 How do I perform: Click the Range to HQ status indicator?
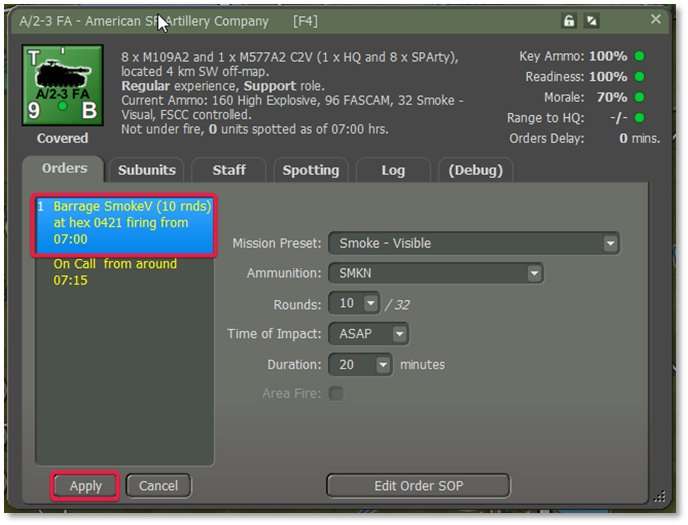(638, 118)
